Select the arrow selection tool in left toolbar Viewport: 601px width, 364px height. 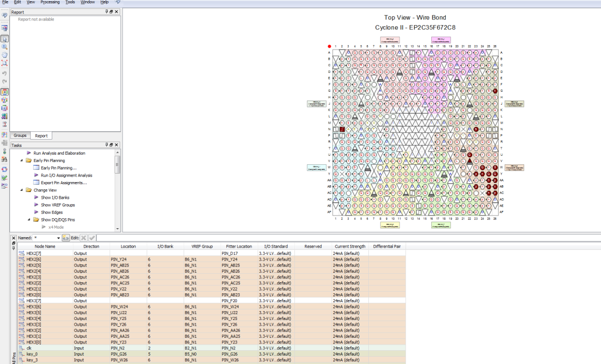pyautogui.click(x=4, y=38)
